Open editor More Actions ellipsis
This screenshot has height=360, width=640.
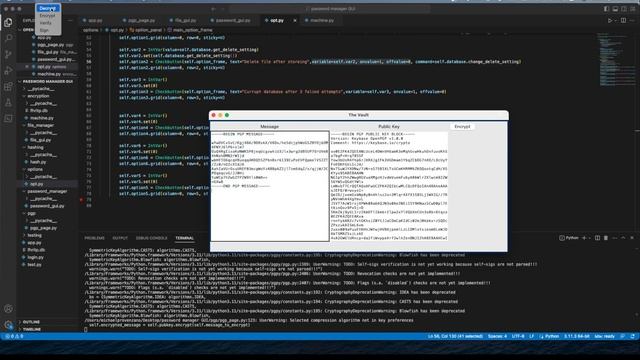[x=632, y=20]
